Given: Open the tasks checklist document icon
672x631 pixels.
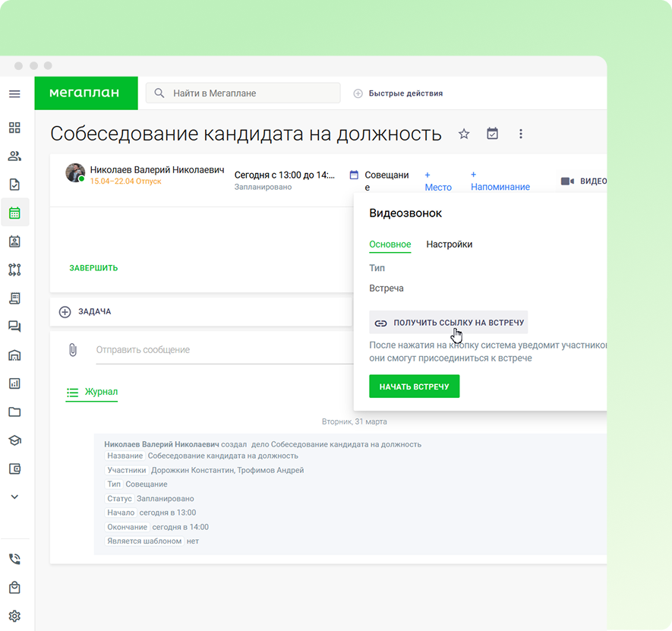Looking at the screenshot, I should 14,185.
